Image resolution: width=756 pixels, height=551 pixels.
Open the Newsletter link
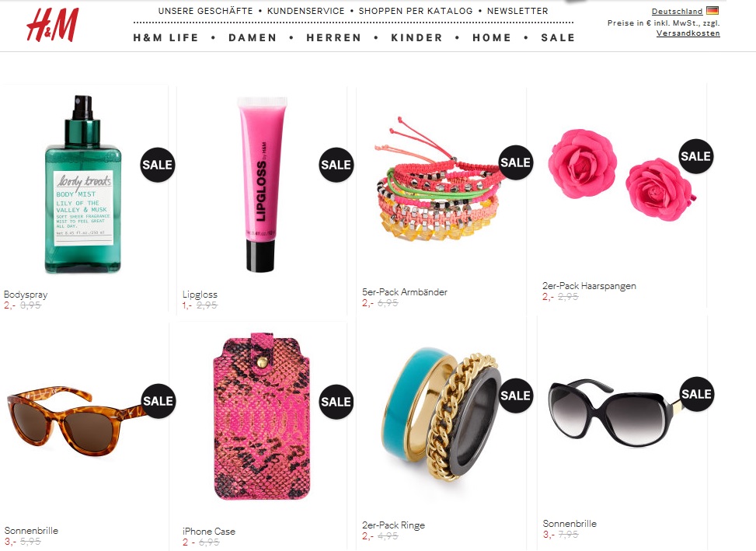click(517, 11)
